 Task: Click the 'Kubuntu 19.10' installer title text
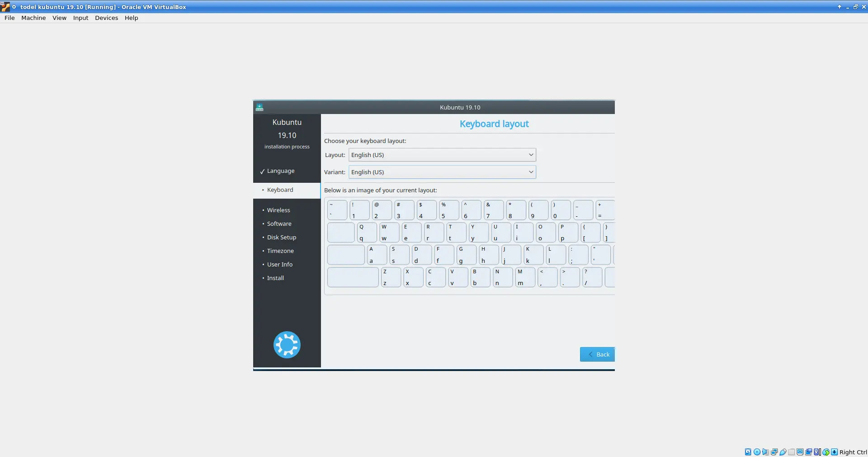tap(460, 107)
